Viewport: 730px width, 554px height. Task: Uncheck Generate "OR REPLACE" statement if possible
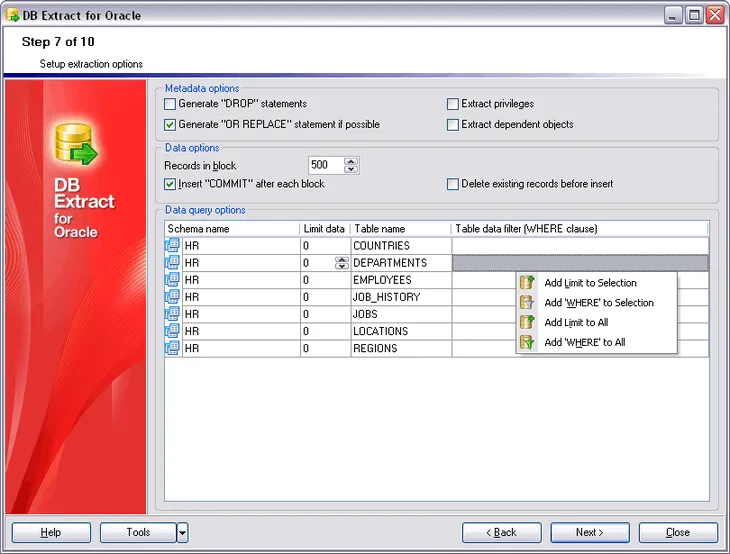(170, 125)
